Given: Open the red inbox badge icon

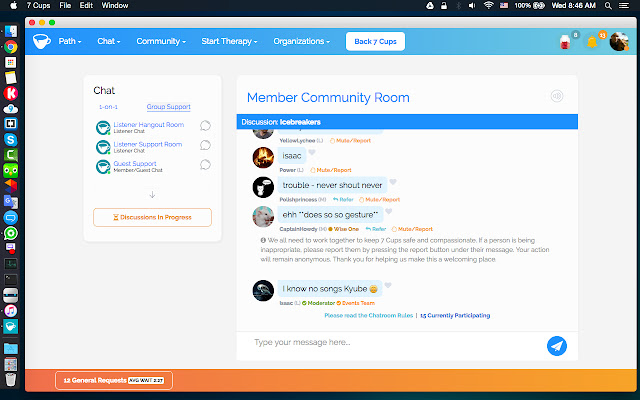Looking at the screenshot, I should pos(564,42).
